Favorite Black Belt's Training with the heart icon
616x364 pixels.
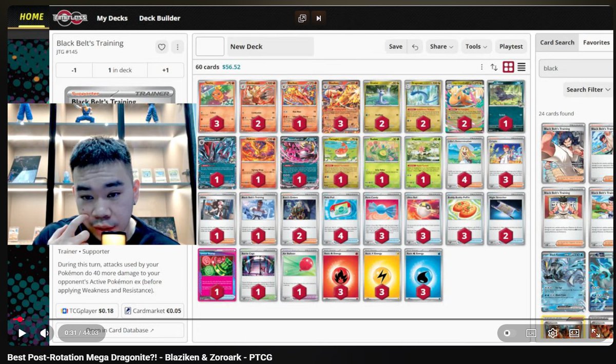click(162, 47)
